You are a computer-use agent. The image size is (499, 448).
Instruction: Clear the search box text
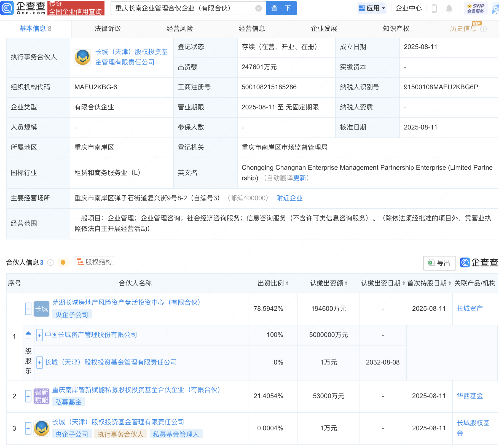258,8
